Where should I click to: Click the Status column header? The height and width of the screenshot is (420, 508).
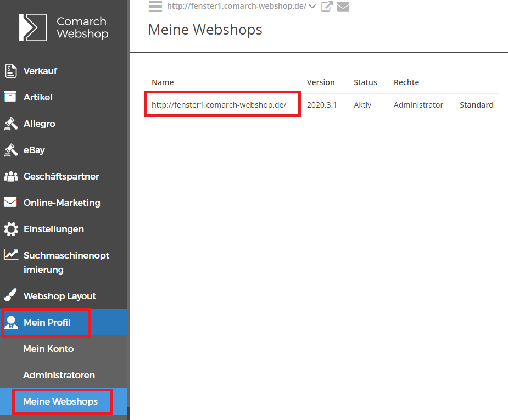tap(365, 82)
